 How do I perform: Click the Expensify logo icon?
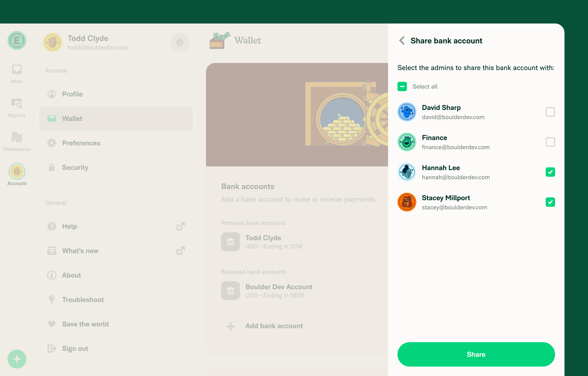point(17,41)
